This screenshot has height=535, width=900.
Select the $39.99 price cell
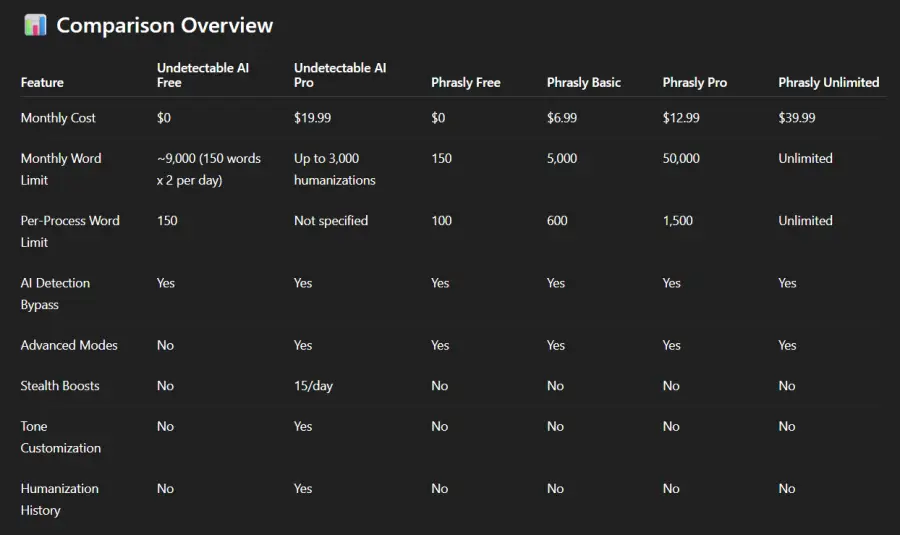tap(797, 118)
